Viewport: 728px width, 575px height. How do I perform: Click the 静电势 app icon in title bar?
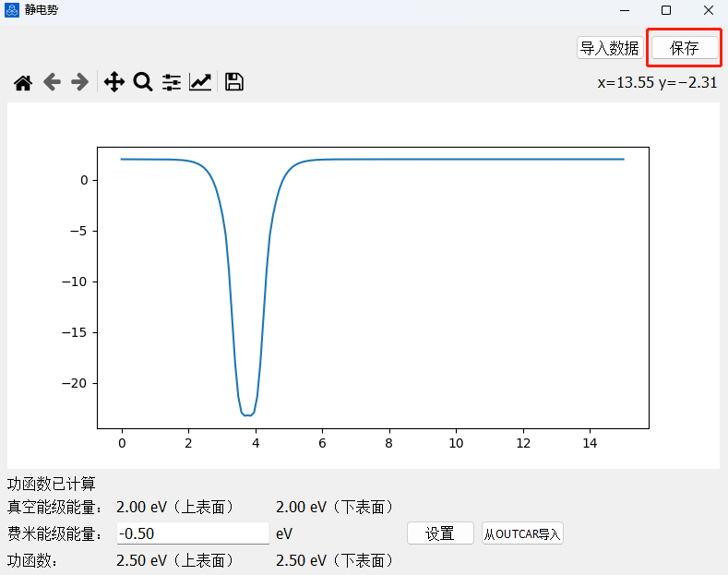click(12, 10)
